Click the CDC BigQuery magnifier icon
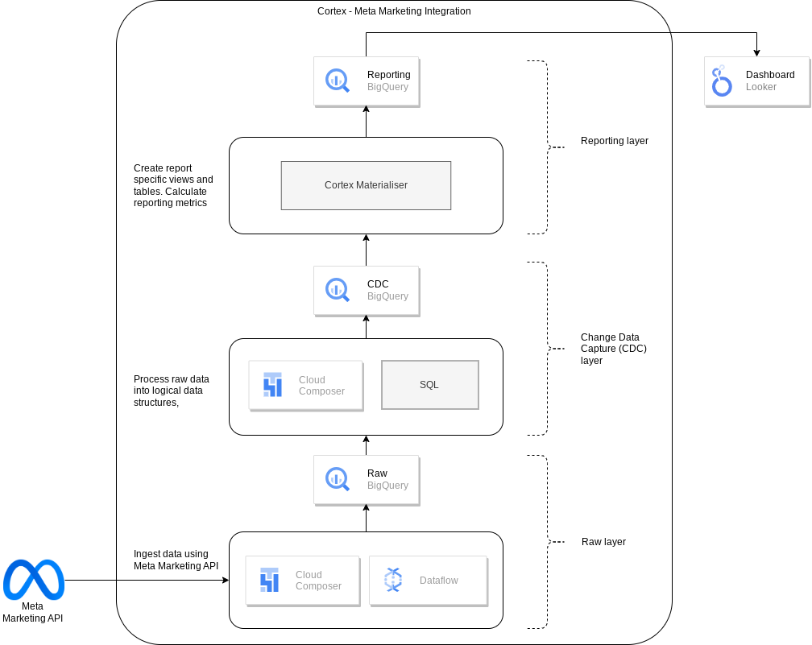 [x=337, y=290]
